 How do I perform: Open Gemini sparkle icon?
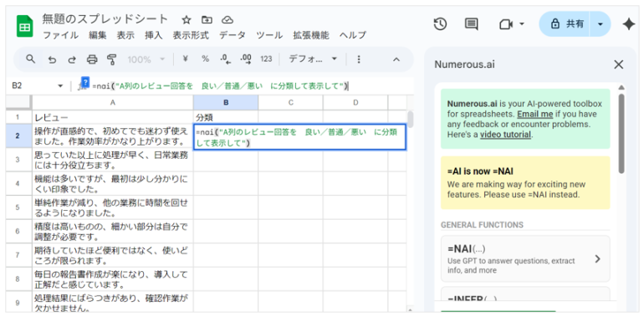click(628, 24)
